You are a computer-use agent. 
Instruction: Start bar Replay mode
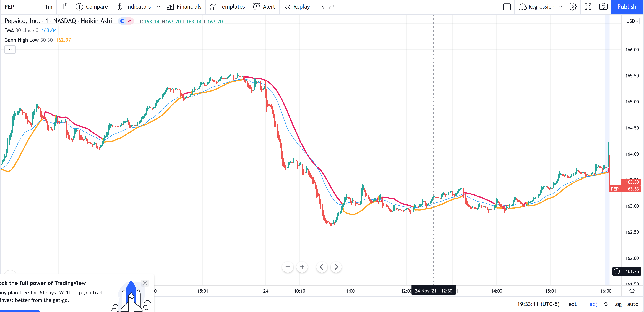click(297, 7)
